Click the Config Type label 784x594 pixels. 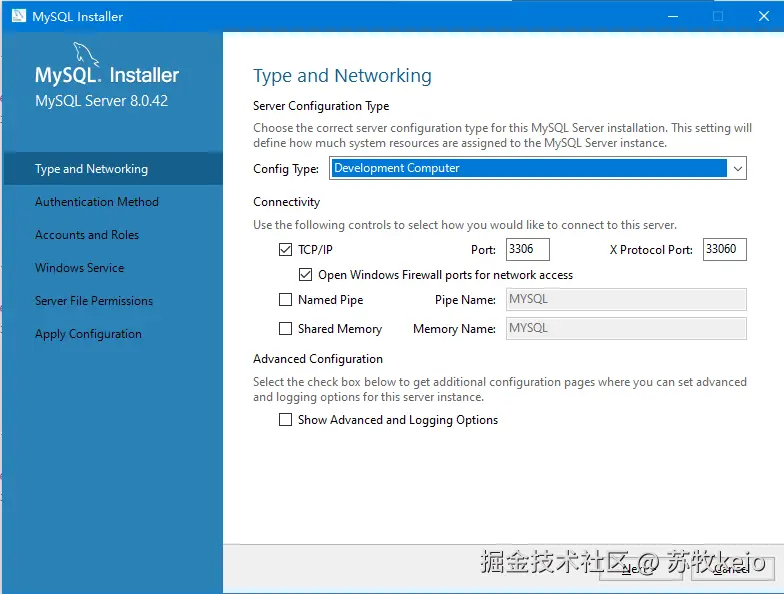click(x=286, y=169)
